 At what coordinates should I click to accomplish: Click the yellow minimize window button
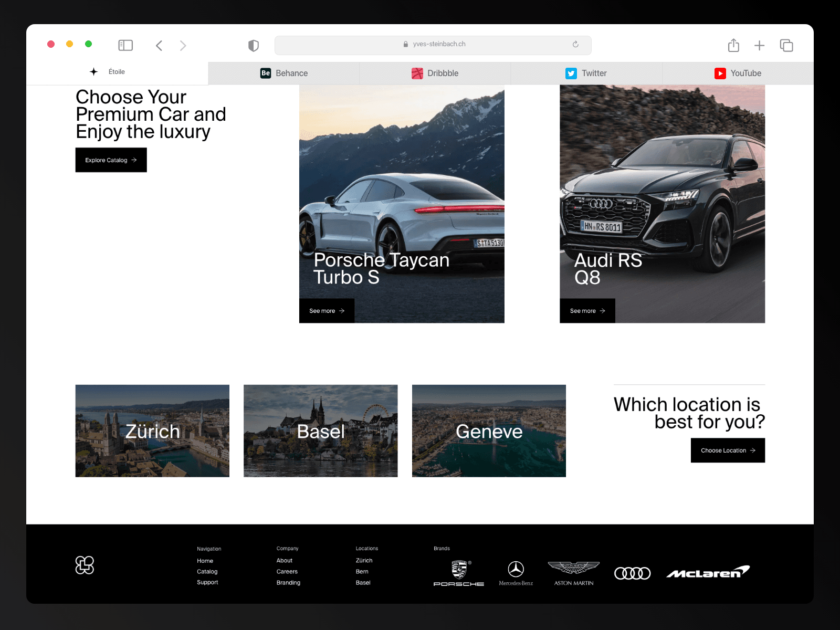(70, 44)
